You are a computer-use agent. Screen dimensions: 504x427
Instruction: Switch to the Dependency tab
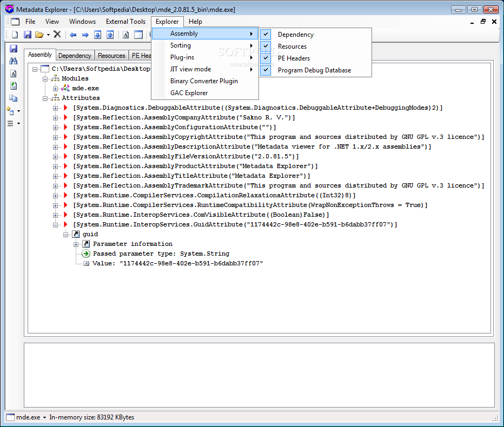75,56
